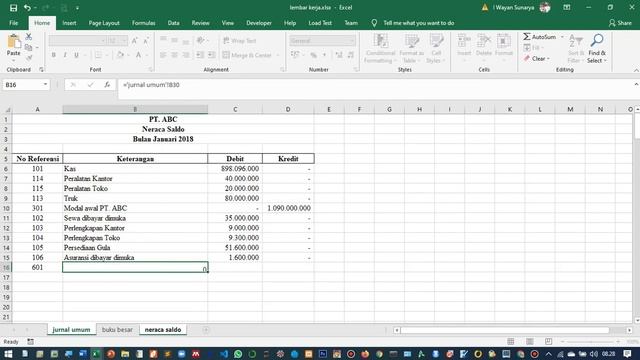Click Format as Table icon

click(411, 41)
